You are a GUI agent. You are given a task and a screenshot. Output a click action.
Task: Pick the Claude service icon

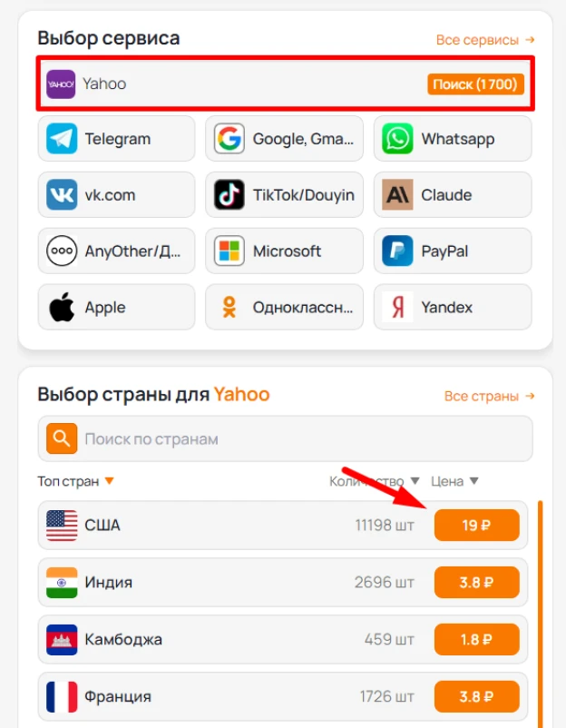click(397, 194)
